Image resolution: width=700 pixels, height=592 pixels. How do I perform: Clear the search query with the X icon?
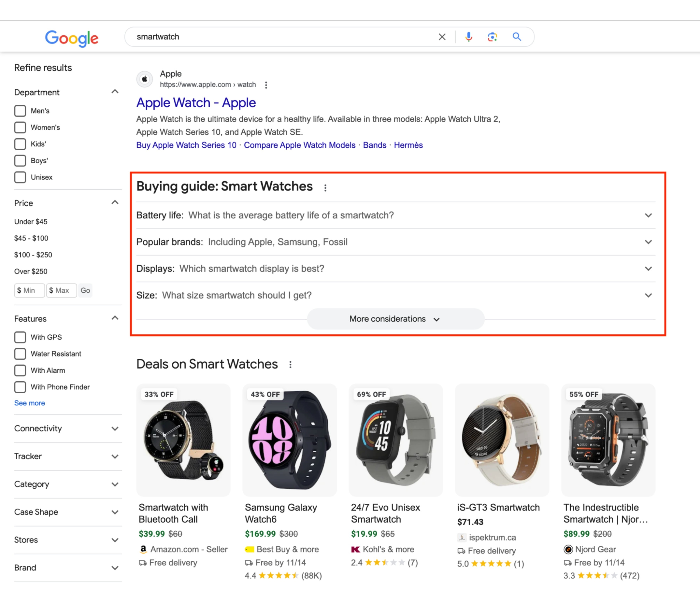(x=442, y=37)
